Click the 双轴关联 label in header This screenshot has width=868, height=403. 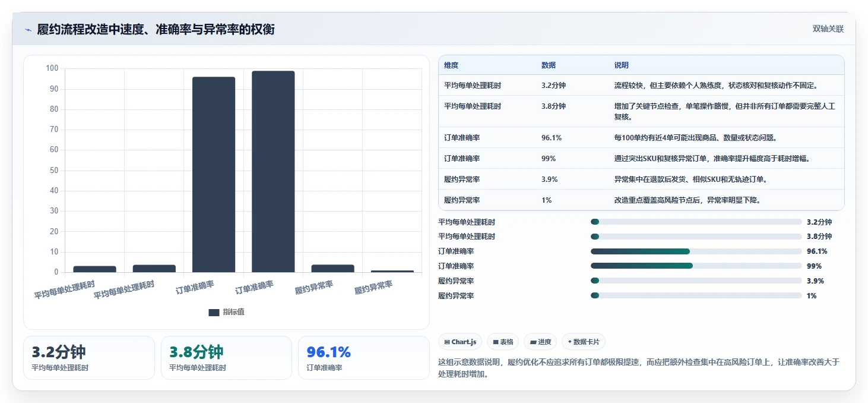(x=828, y=29)
